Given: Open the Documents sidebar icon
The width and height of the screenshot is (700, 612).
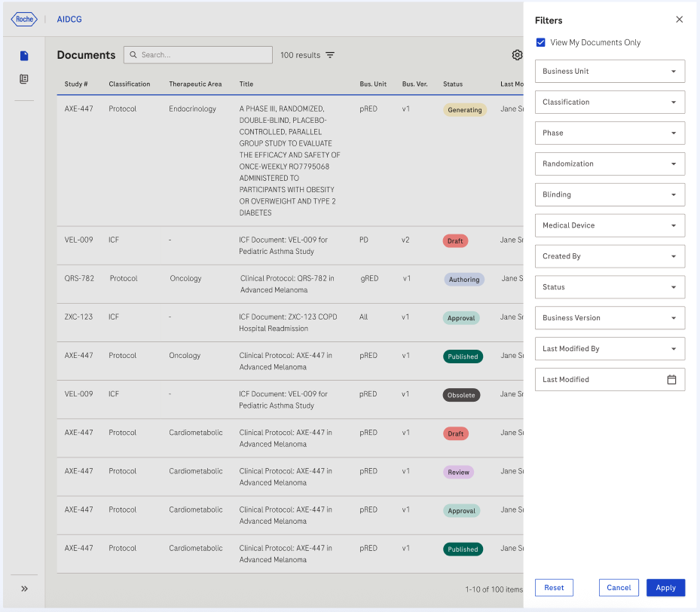Looking at the screenshot, I should click(x=24, y=56).
